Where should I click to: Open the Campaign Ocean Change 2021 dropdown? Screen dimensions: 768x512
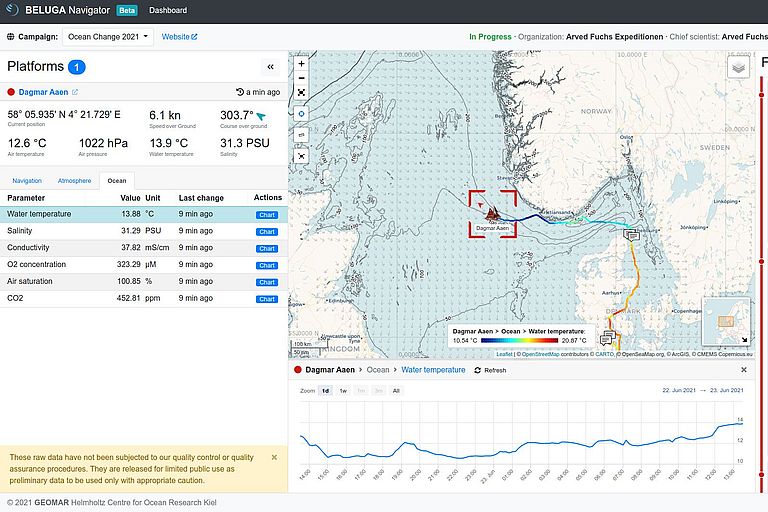pyautogui.click(x=108, y=36)
